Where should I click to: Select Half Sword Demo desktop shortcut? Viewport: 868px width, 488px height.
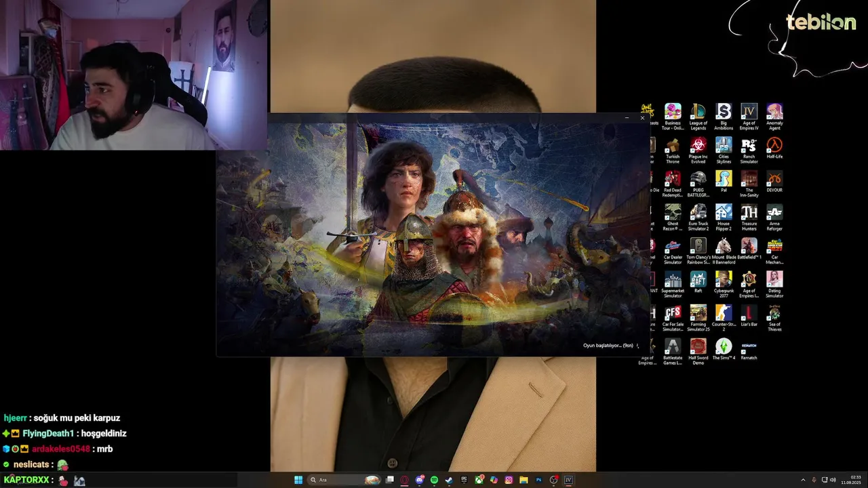point(698,351)
